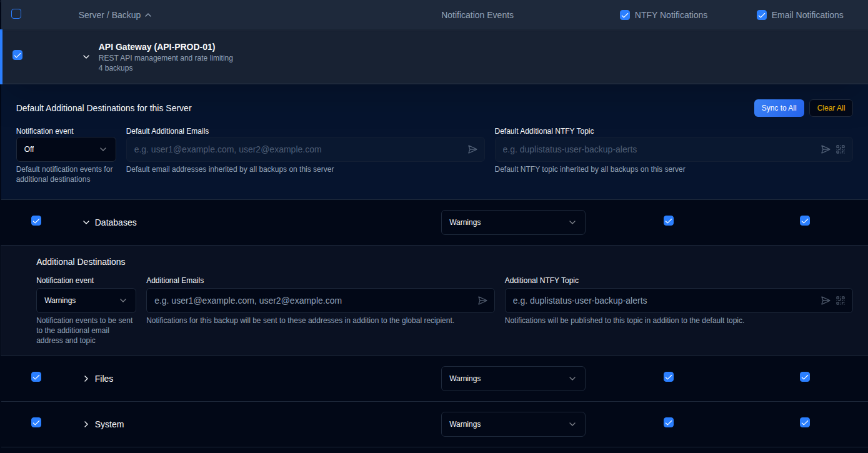The height and width of the screenshot is (453, 868).
Task: Click the send icon for Databases Additional Emails
Action: pos(482,301)
